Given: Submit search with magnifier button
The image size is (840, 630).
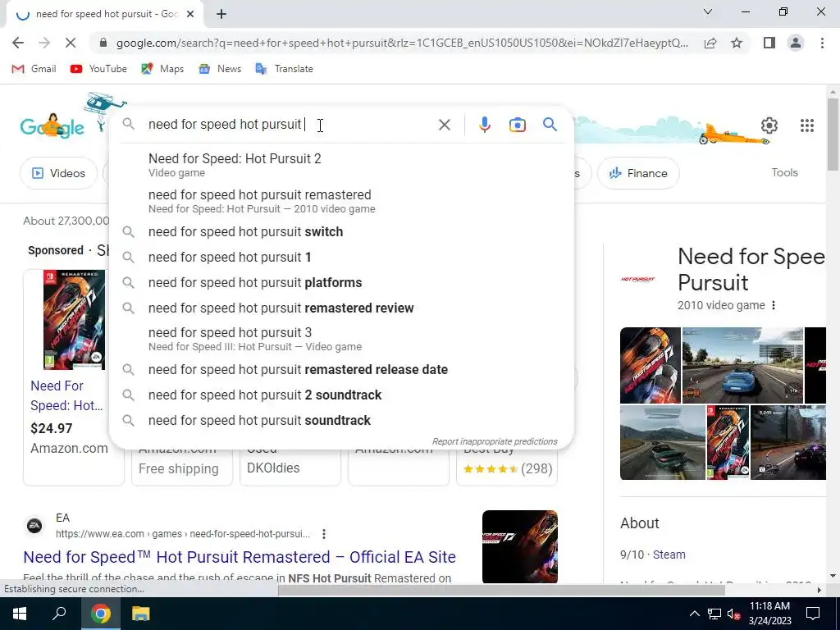Looking at the screenshot, I should click(x=550, y=125).
